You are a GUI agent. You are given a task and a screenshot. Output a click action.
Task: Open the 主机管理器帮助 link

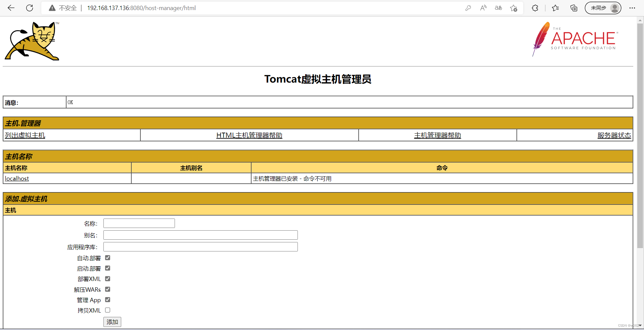[x=438, y=135]
